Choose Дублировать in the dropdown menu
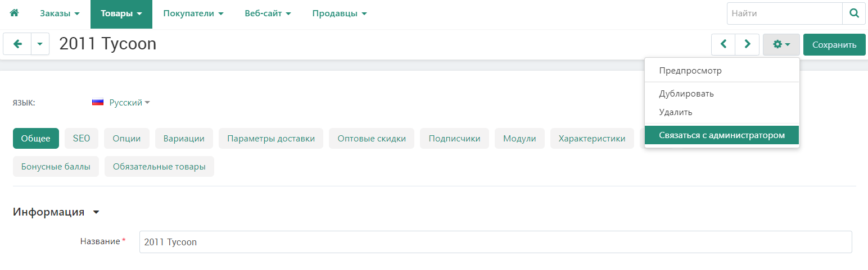868x270 pixels. 686,94
